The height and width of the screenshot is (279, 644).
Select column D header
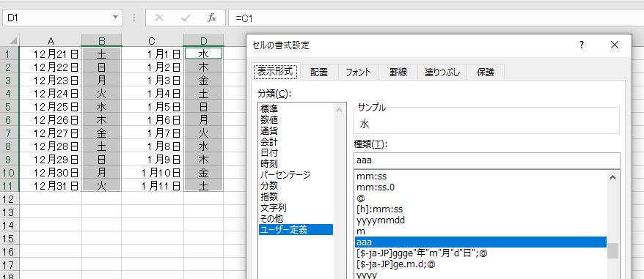(x=203, y=40)
